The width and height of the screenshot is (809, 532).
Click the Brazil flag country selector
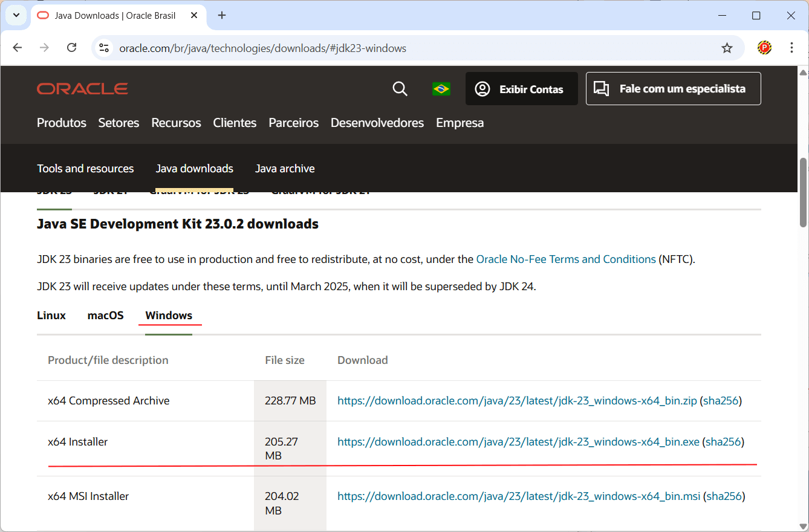coord(441,89)
